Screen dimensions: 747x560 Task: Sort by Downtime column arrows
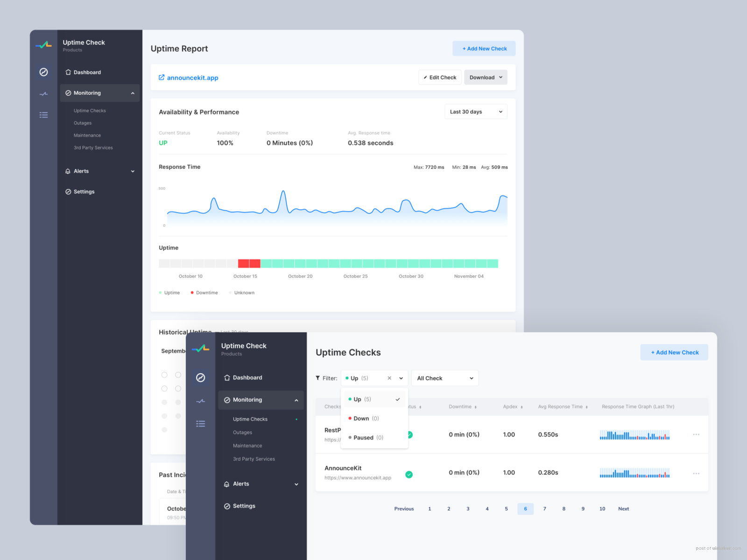pos(475,407)
